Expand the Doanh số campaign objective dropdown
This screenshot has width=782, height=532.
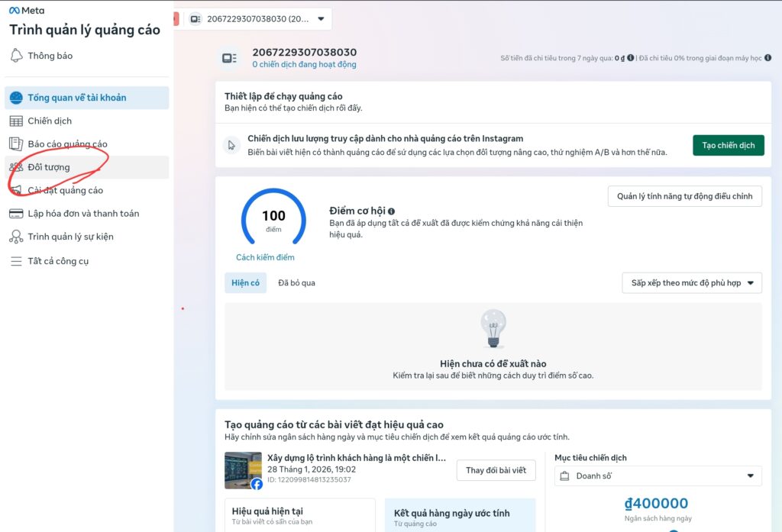(x=658, y=476)
